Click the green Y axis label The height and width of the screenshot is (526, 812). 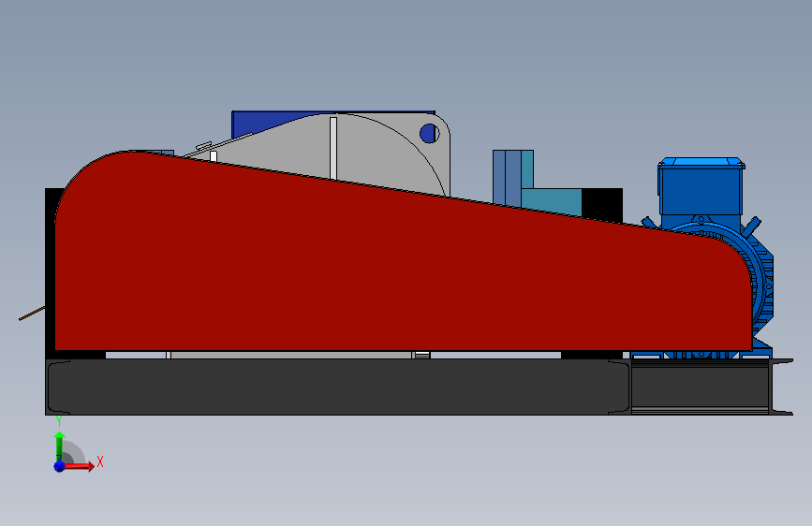(59, 421)
